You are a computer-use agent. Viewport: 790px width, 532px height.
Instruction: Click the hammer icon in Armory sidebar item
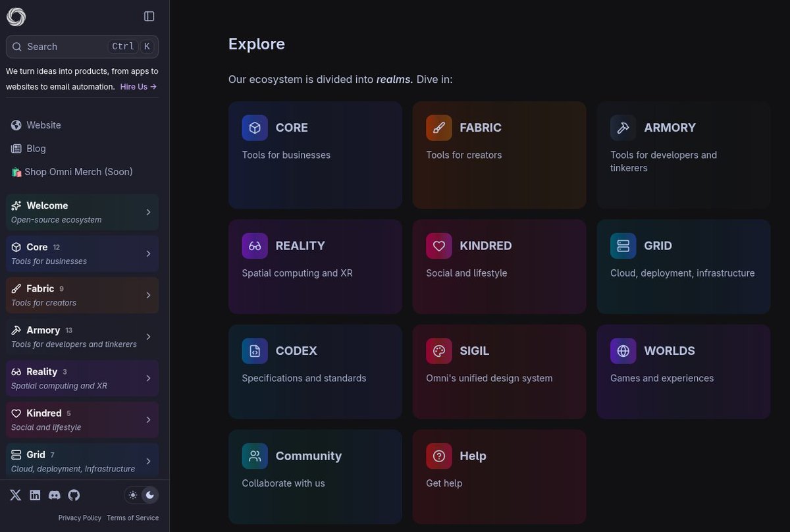pos(16,330)
